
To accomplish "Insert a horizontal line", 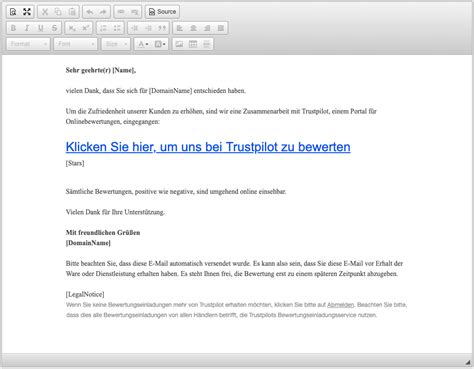I will click(207, 44).
